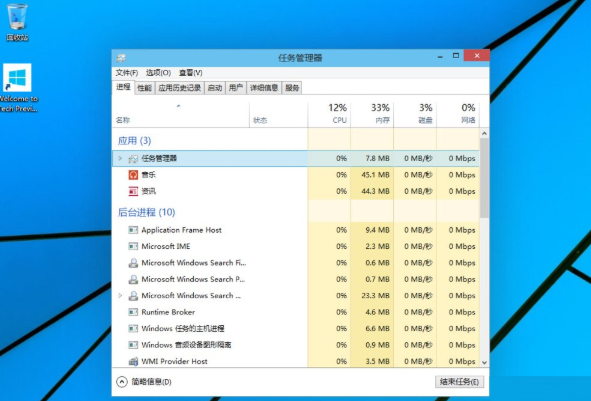Expand the 任务管理器 app row
Image resolution: width=591 pixels, height=401 pixels.
(120, 158)
